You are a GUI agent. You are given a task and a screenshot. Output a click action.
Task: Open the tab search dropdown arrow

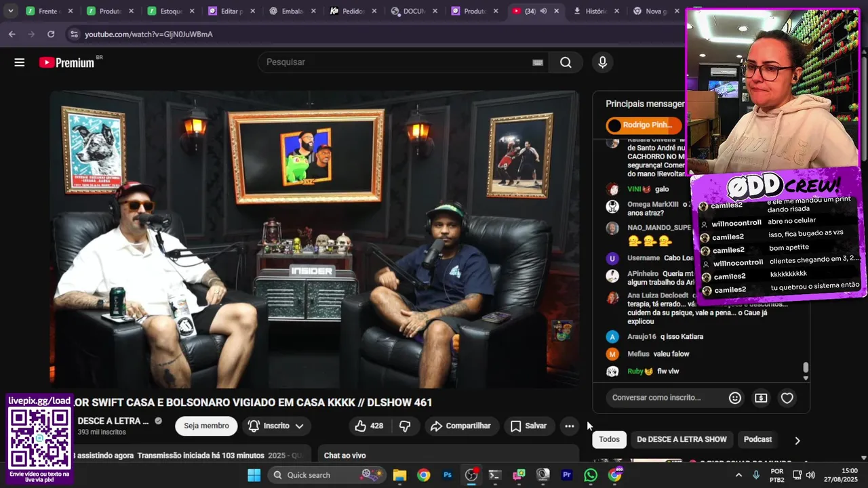click(10, 11)
